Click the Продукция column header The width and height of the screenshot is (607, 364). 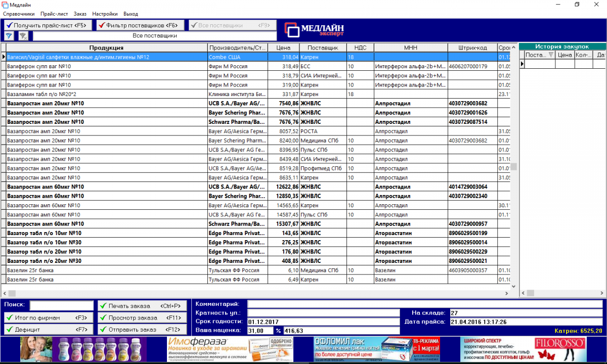106,48
